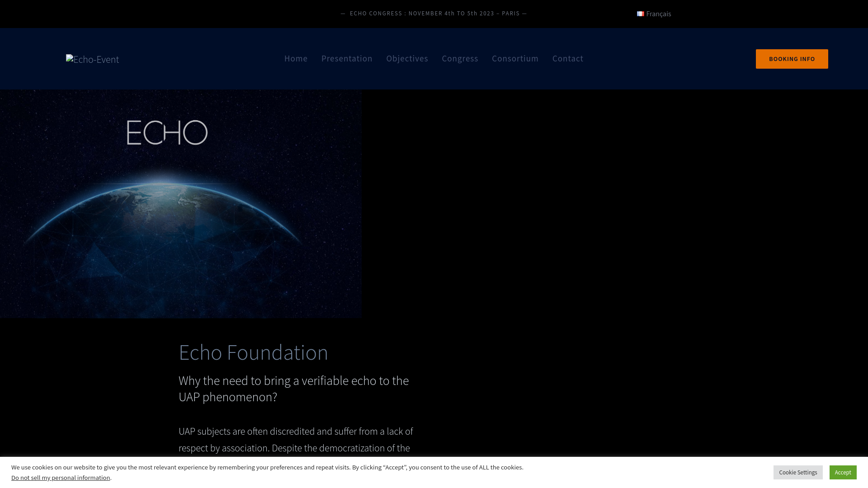Click the Echo-Event logo image
The height and width of the screenshot is (488, 868).
tap(93, 59)
